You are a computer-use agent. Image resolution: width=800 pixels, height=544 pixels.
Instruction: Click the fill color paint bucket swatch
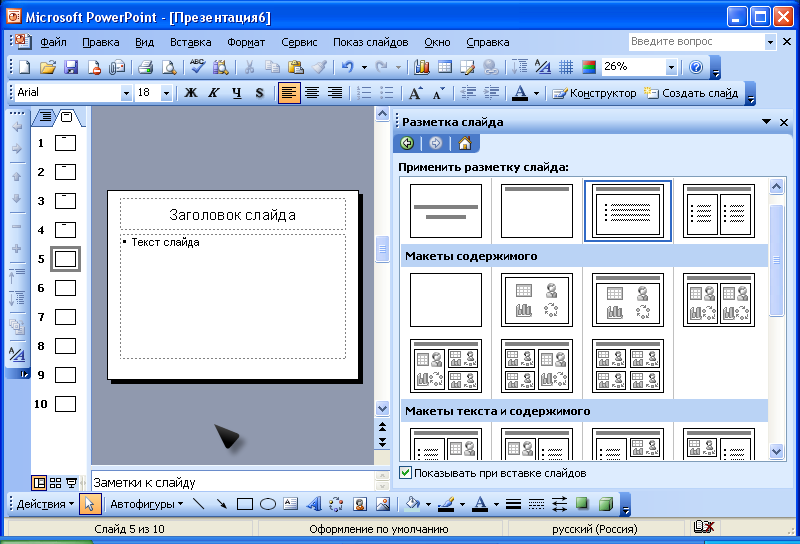tap(412, 504)
